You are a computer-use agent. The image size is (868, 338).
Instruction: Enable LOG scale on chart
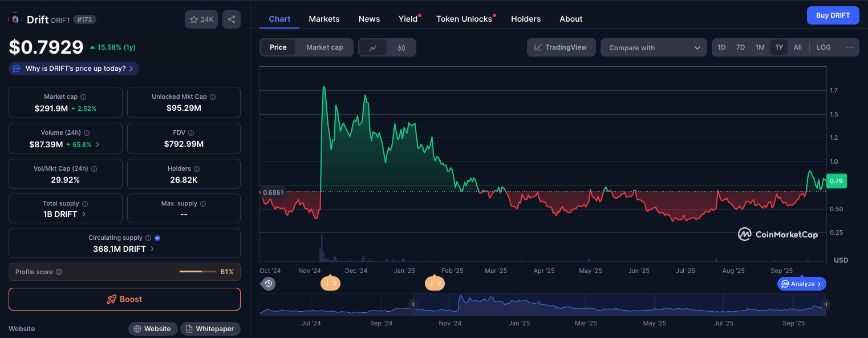[x=824, y=47]
